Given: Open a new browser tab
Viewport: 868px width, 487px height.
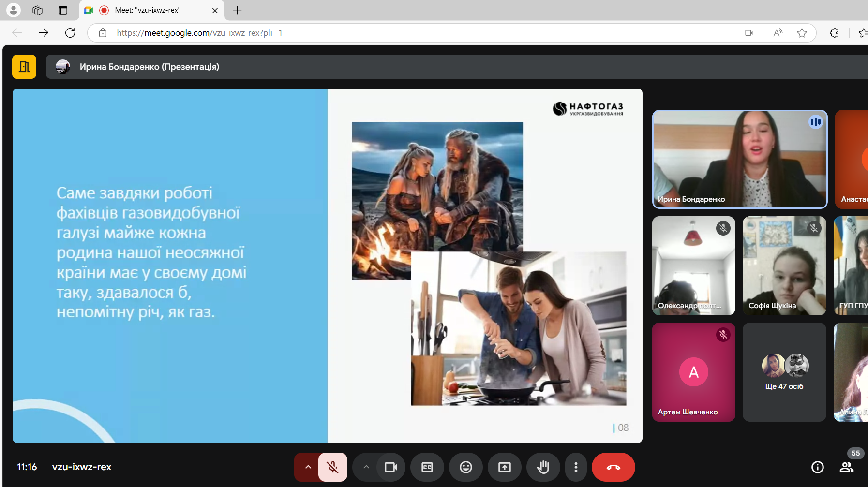Looking at the screenshot, I should click(237, 10).
